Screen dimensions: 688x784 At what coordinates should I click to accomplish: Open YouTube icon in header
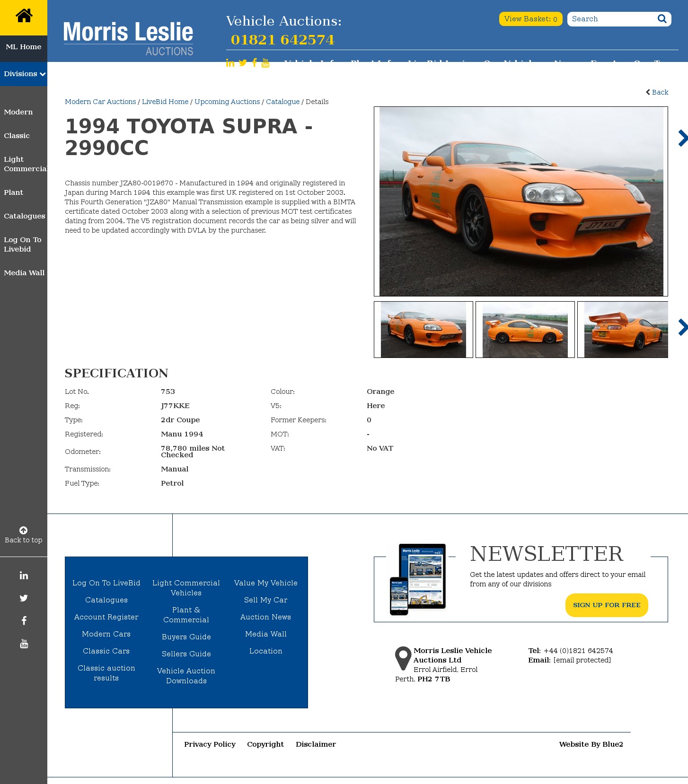click(x=265, y=63)
